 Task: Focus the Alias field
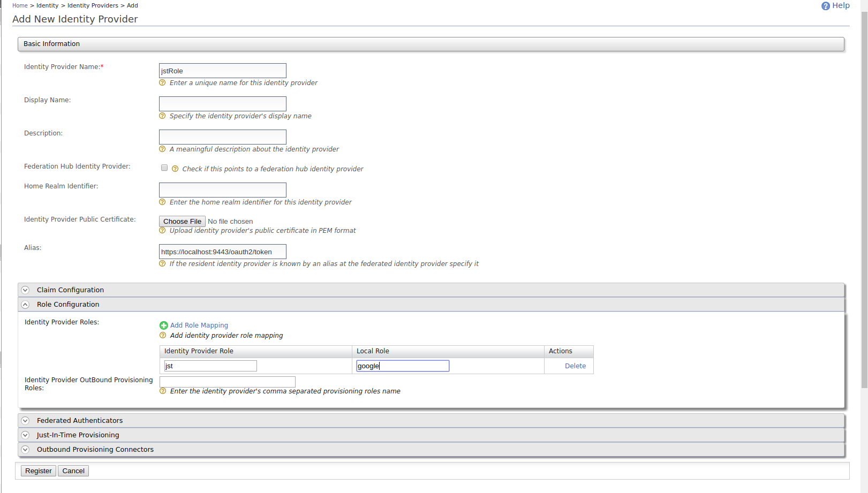pos(223,252)
